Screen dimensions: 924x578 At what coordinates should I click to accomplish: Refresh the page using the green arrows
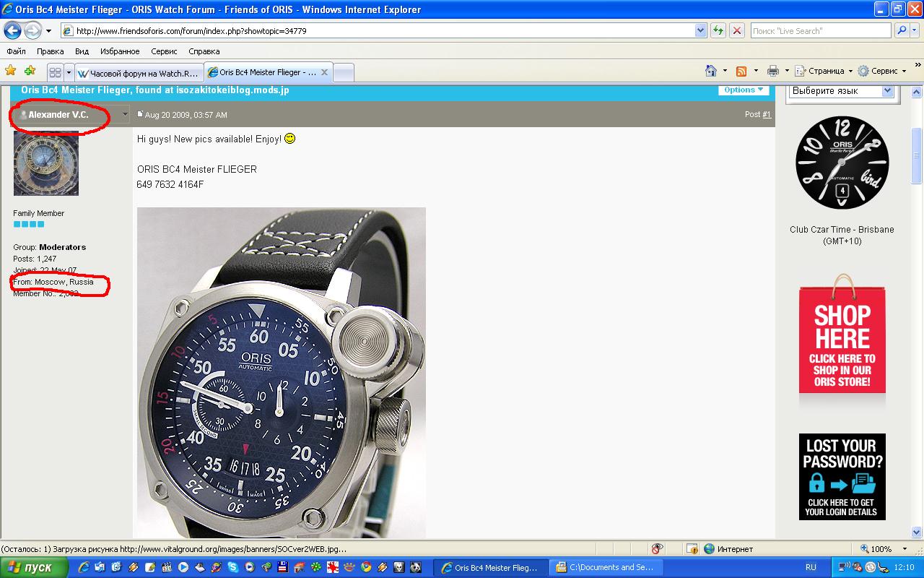[718, 30]
